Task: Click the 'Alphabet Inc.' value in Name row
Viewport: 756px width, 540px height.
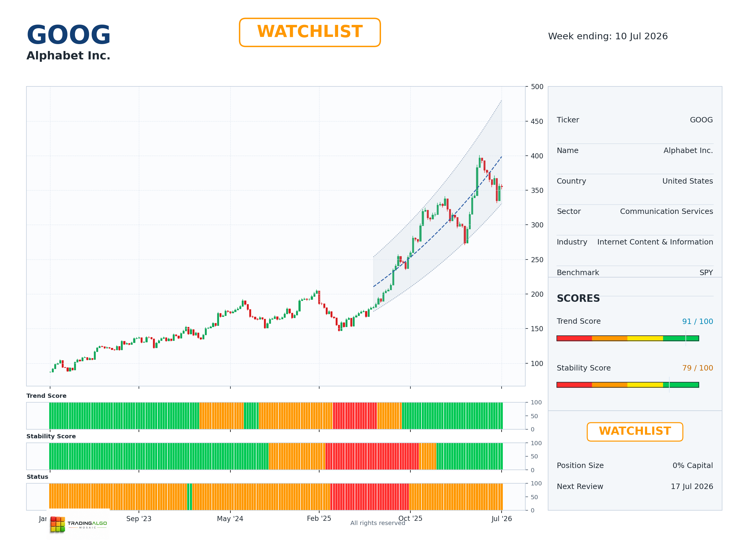Action: point(688,151)
